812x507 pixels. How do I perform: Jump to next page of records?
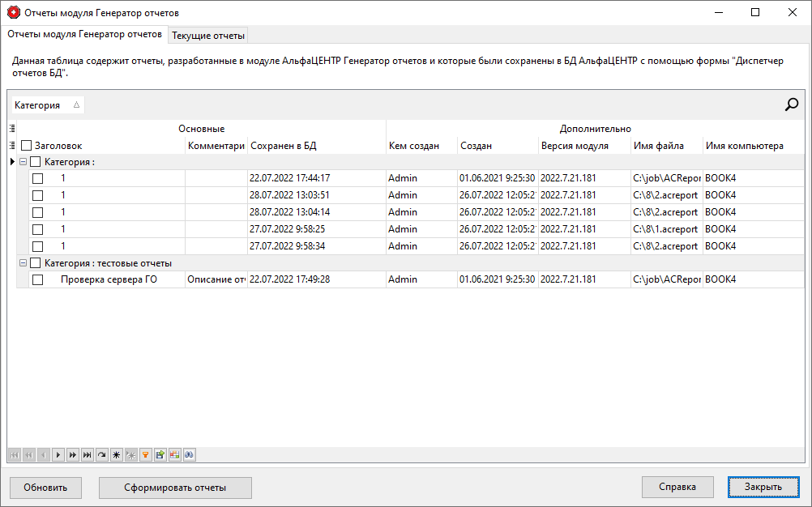pyautogui.click(x=72, y=454)
